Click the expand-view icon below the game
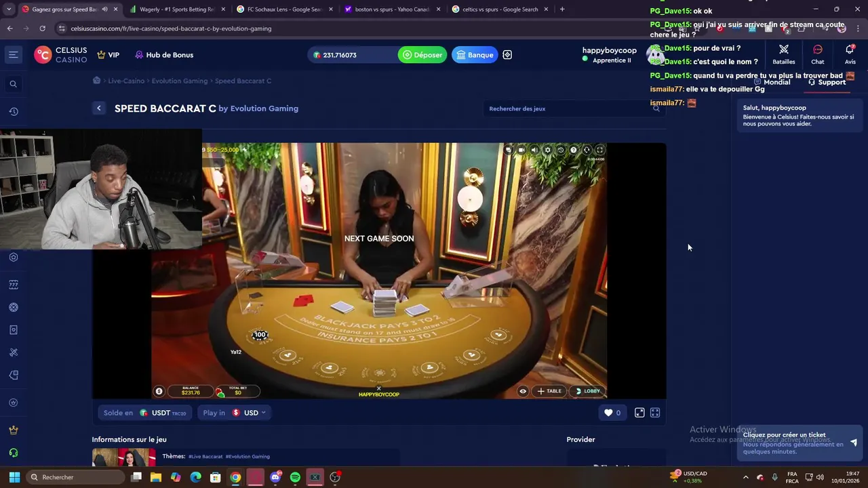 (x=639, y=413)
